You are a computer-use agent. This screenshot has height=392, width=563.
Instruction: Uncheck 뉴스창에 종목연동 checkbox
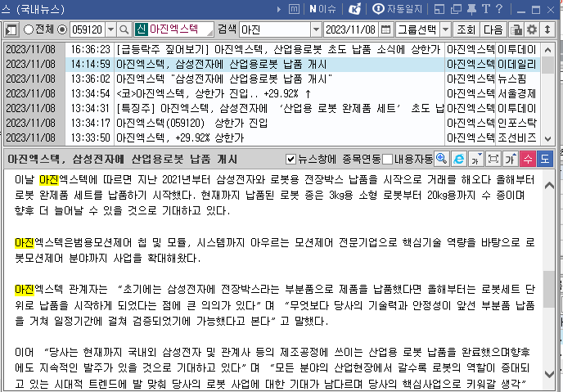[x=291, y=159]
